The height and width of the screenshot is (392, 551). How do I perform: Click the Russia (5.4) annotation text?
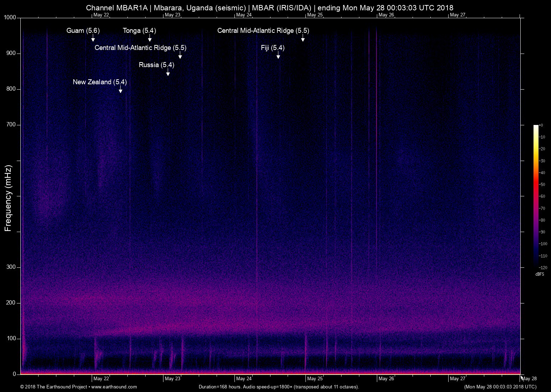tap(156, 65)
